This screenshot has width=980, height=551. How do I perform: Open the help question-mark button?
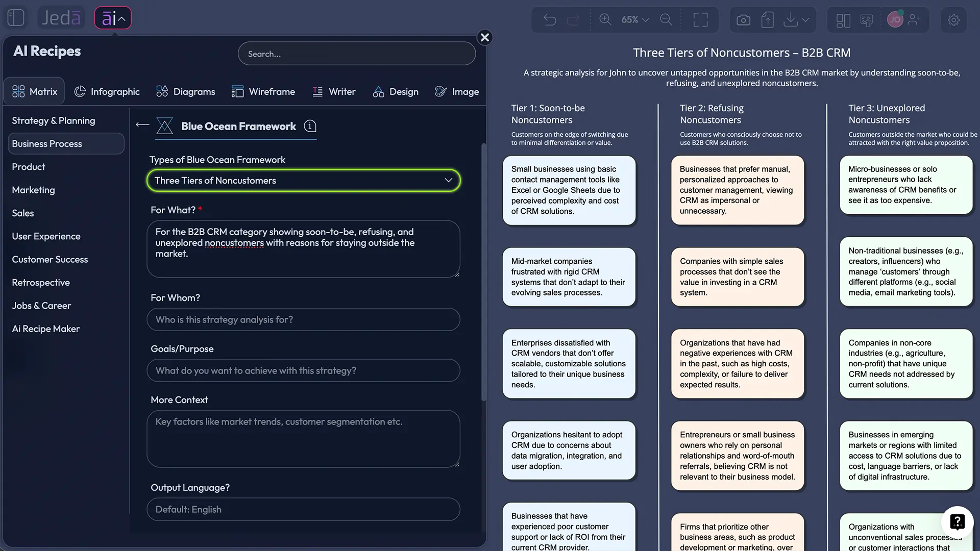click(957, 522)
